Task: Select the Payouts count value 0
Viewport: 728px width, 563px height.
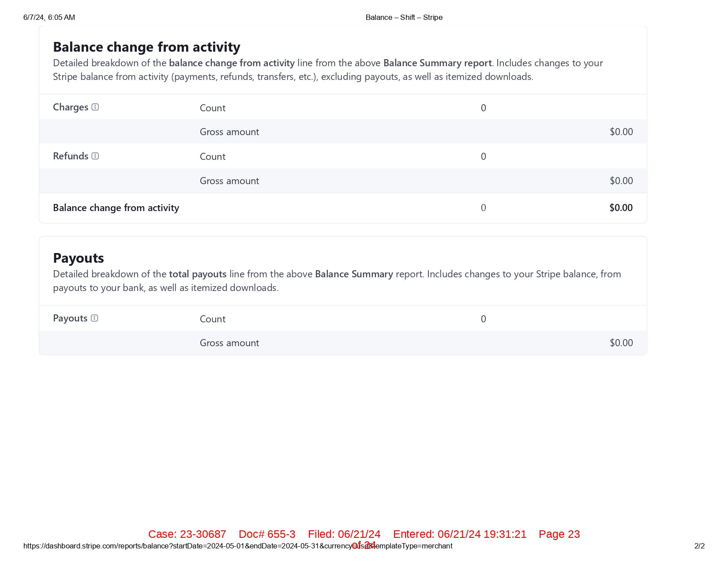Action: (x=483, y=319)
